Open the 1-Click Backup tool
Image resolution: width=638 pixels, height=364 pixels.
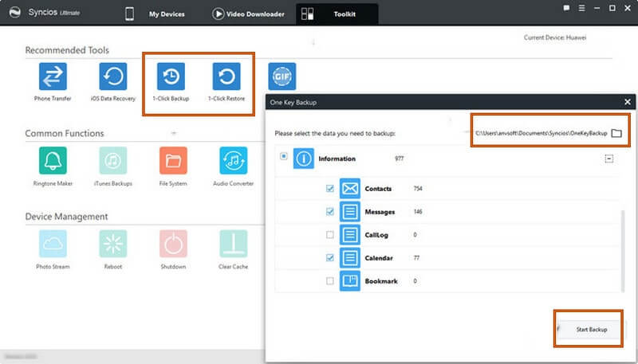tap(171, 76)
